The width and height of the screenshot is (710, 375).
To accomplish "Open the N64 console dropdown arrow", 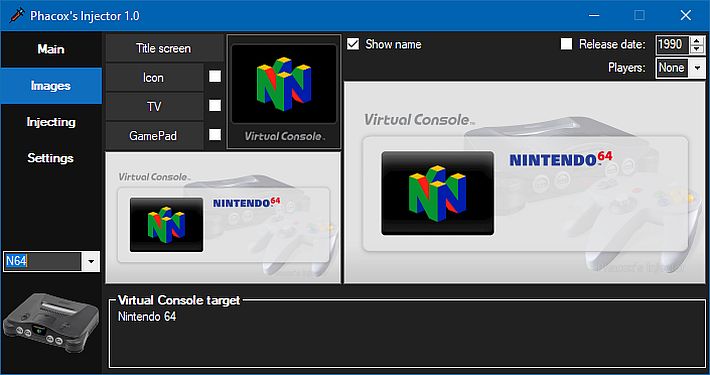I will pos(91,261).
